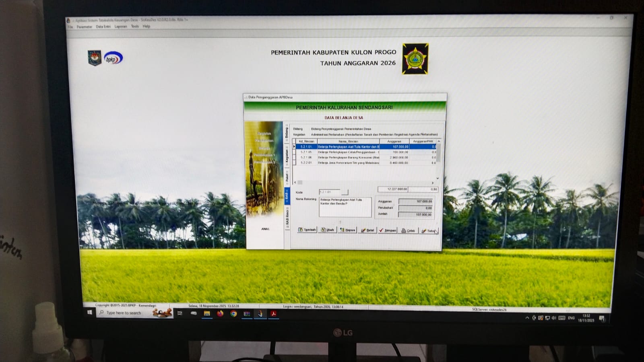Click the Hapus delete button
Viewport: 644px width, 362px height.
click(347, 230)
